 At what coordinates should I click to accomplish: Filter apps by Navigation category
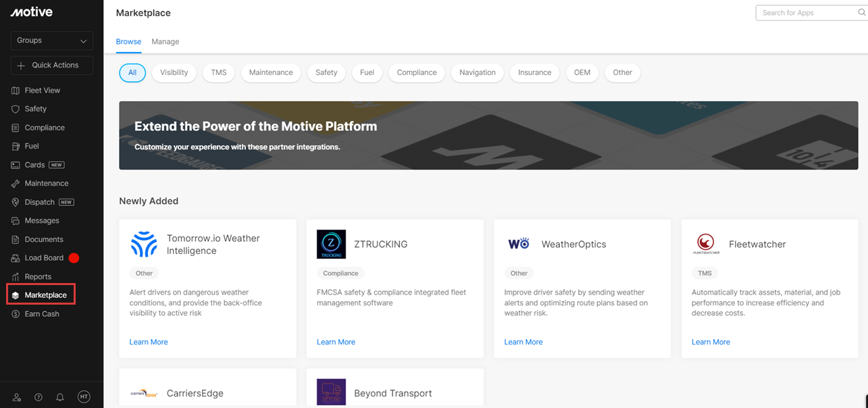478,73
